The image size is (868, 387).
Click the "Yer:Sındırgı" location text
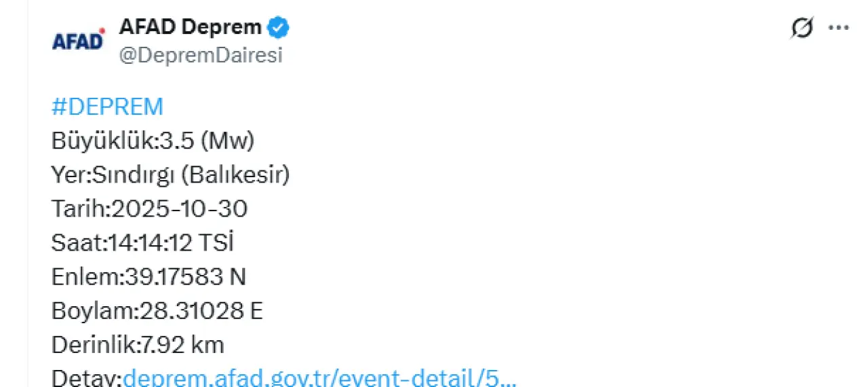coord(113,175)
